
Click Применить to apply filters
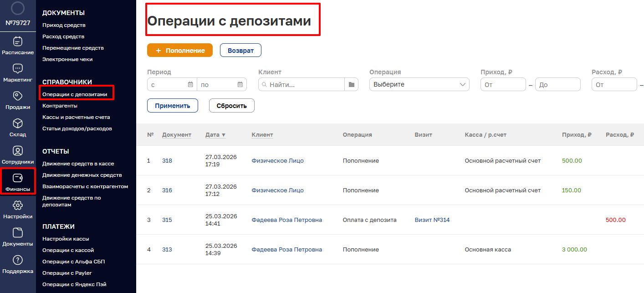[172, 106]
